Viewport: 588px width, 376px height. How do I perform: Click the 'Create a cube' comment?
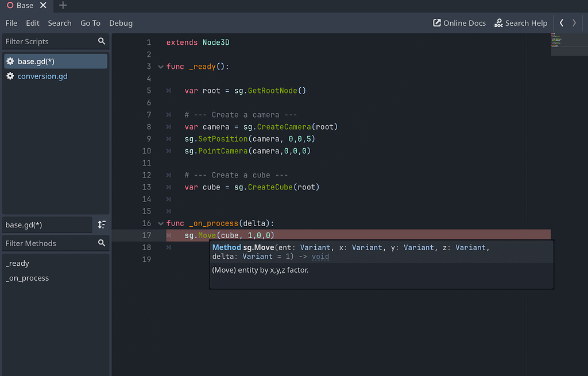click(x=236, y=175)
